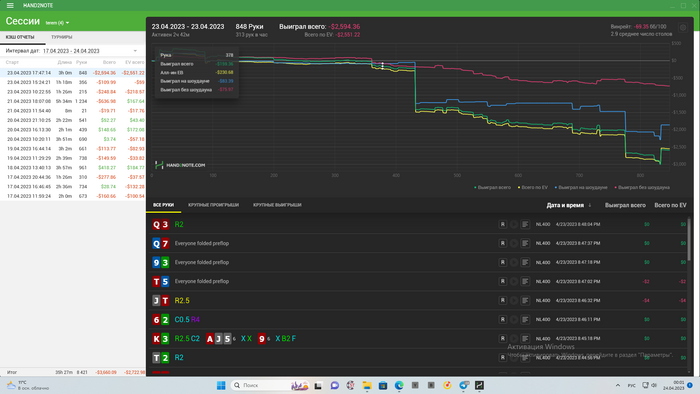
Task: Click the R replayer icon for Q3 hand
Action: tap(502, 224)
